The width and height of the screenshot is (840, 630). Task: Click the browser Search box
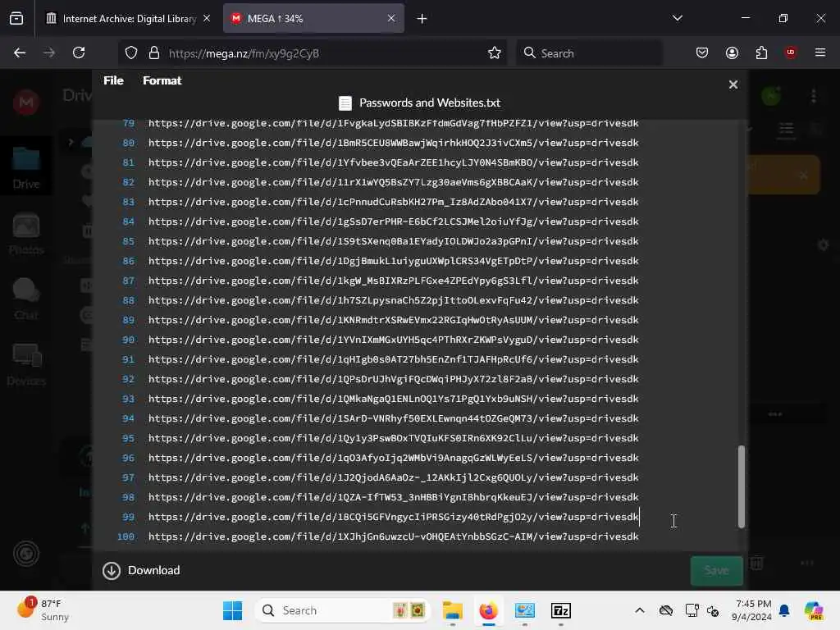(589, 53)
